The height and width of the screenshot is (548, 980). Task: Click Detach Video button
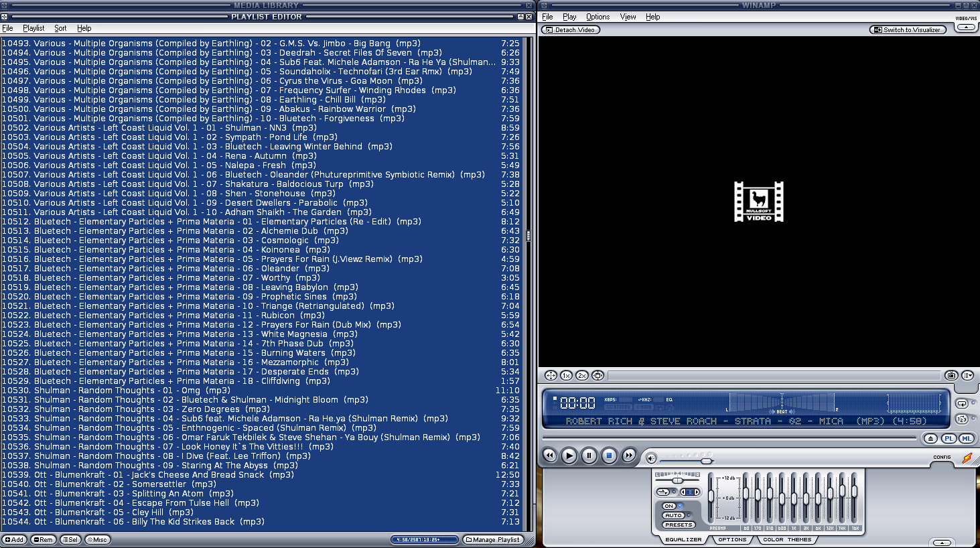[571, 29]
